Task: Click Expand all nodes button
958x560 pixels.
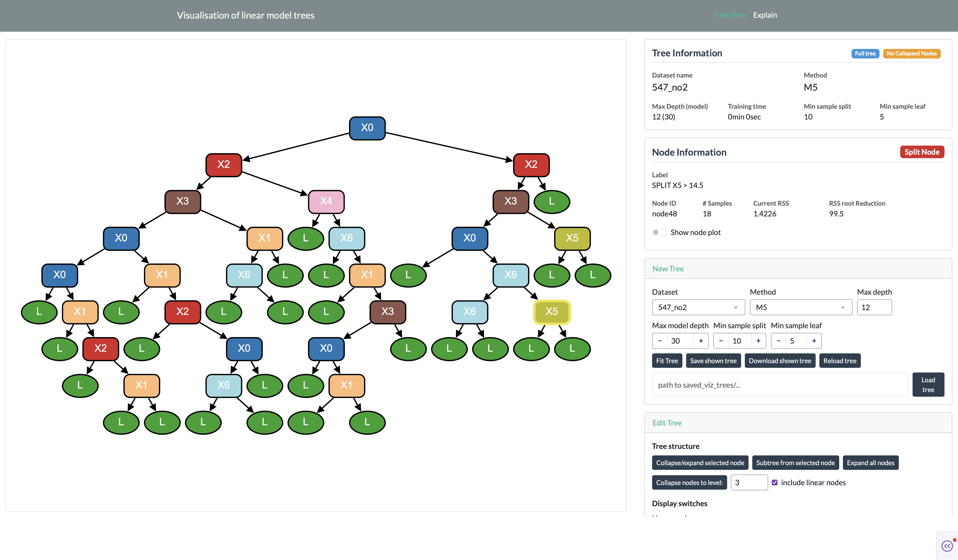Action: pos(871,463)
